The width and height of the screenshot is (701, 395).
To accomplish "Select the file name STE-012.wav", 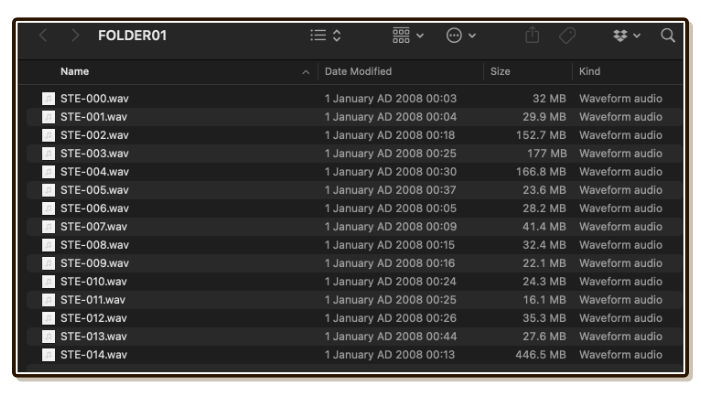I will coord(94,318).
